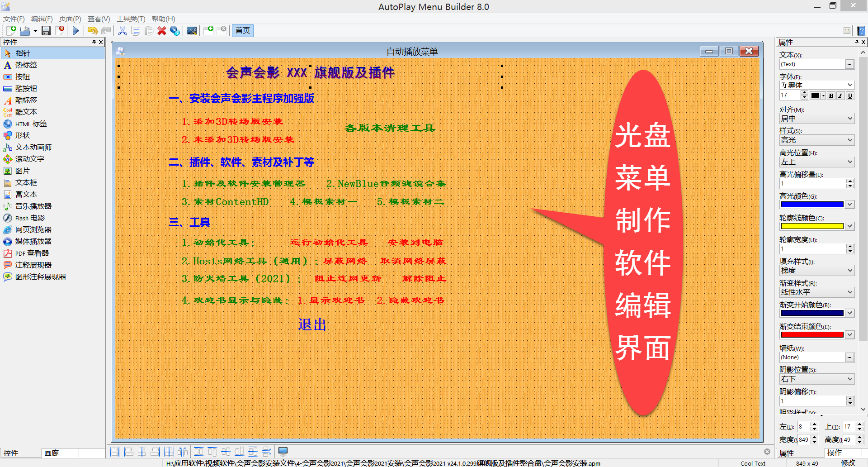
Task: Run the menu preview play button
Action: [75, 31]
